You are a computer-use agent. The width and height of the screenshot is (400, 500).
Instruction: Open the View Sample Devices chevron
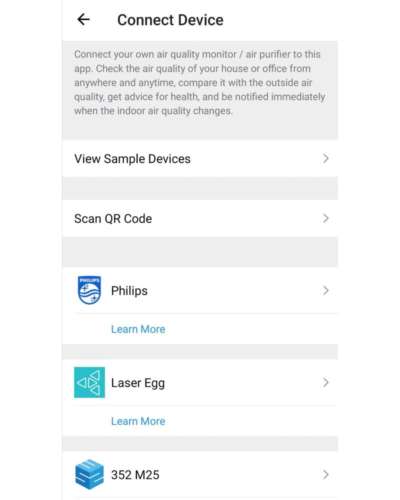tap(326, 159)
